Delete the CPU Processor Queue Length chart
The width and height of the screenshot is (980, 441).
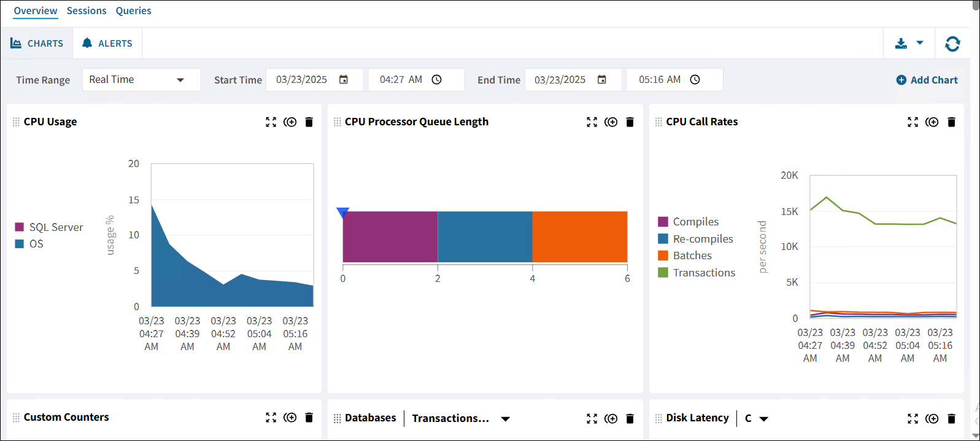(630, 122)
